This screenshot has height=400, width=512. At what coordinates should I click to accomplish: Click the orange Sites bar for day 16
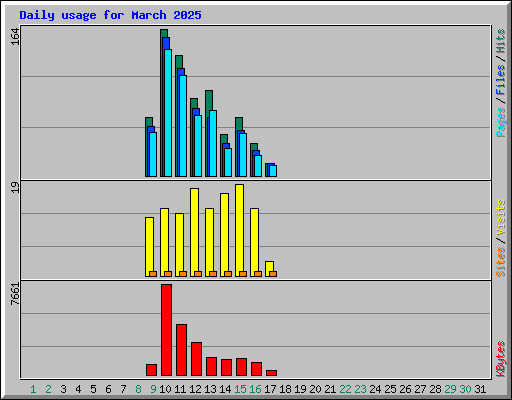[258, 274]
